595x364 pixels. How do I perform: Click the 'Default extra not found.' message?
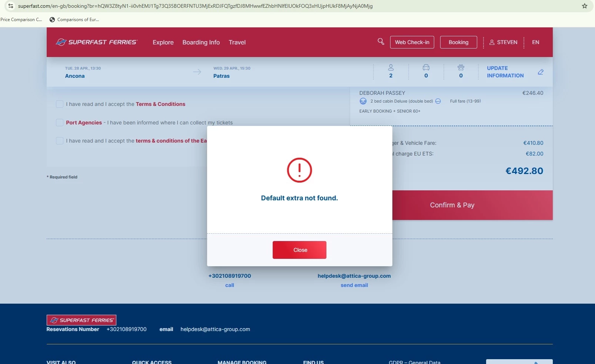299,198
